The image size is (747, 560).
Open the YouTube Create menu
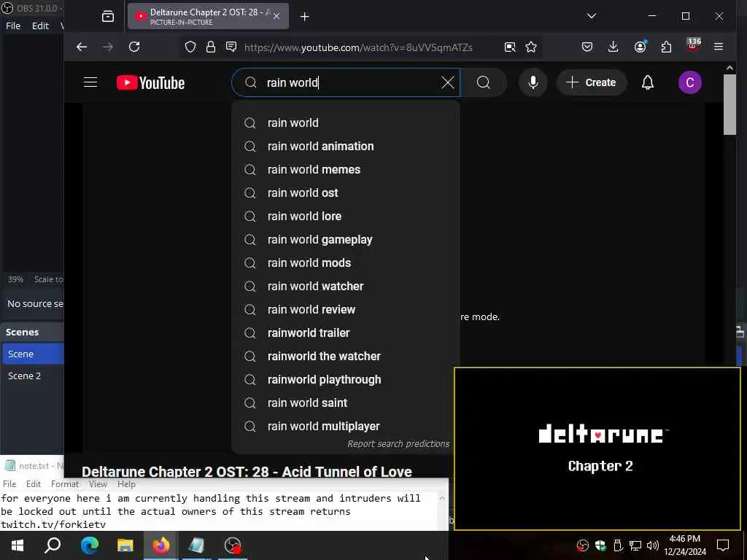tap(591, 83)
